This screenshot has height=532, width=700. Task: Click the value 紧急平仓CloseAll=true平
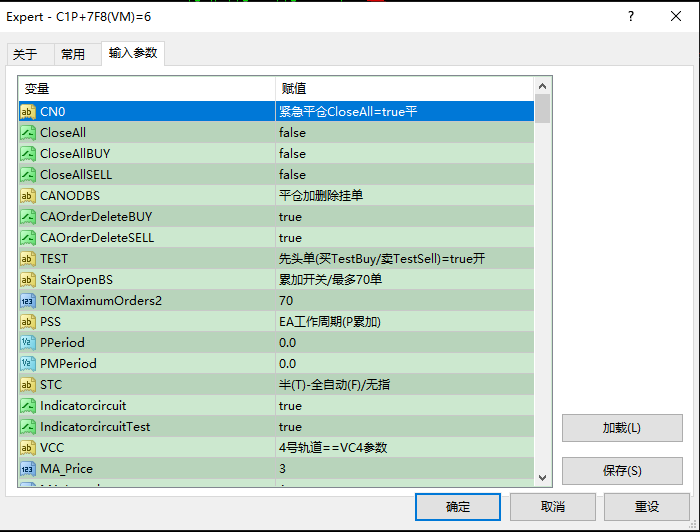(348, 112)
